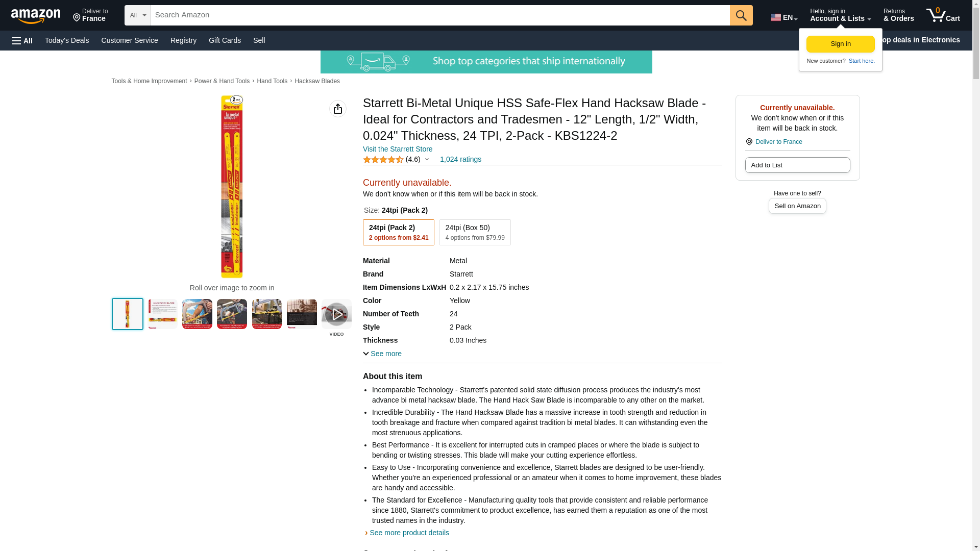Open the shopping cart icon
Screen dimensions: 980x551
pyautogui.click(x=943, y=15)
